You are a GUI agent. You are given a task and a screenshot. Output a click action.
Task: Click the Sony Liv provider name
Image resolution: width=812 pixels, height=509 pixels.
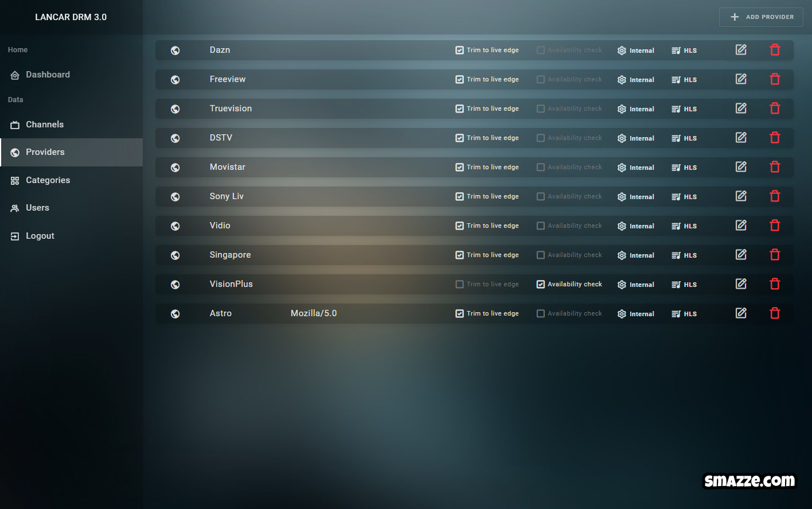(x=227, y=196)
